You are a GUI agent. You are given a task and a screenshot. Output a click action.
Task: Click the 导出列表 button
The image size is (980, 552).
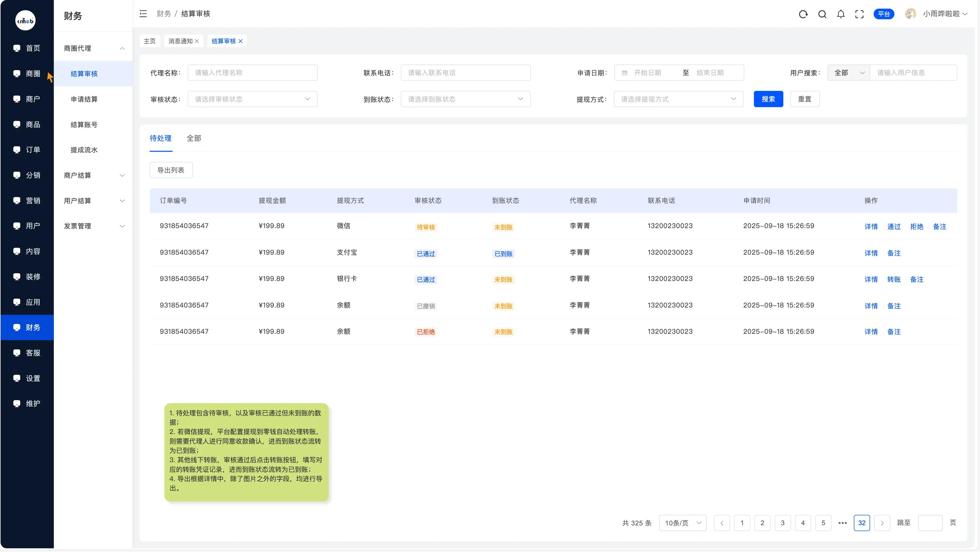[171, 170]
